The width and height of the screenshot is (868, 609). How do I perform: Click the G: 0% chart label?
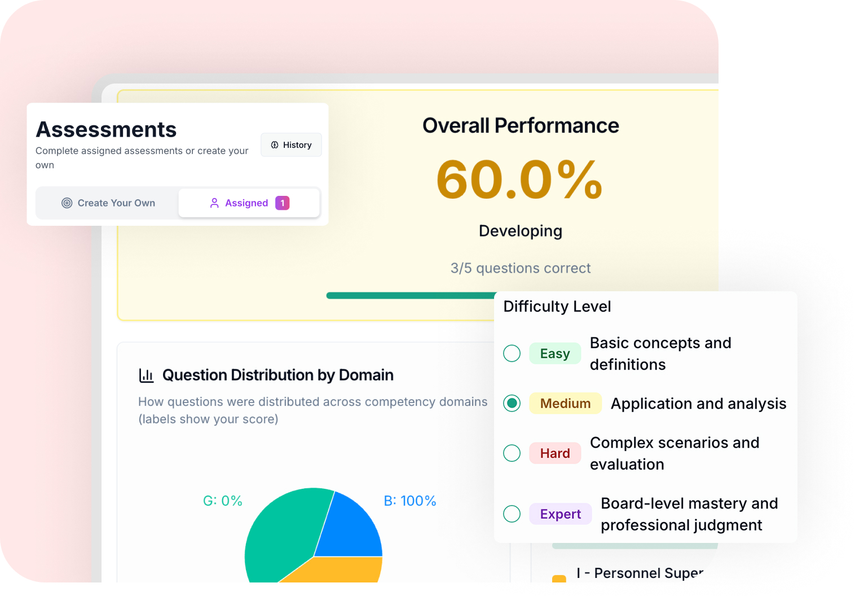coord(223,501)
